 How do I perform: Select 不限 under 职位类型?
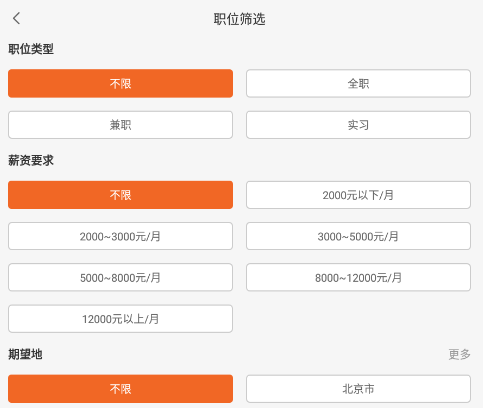[120, 83]
